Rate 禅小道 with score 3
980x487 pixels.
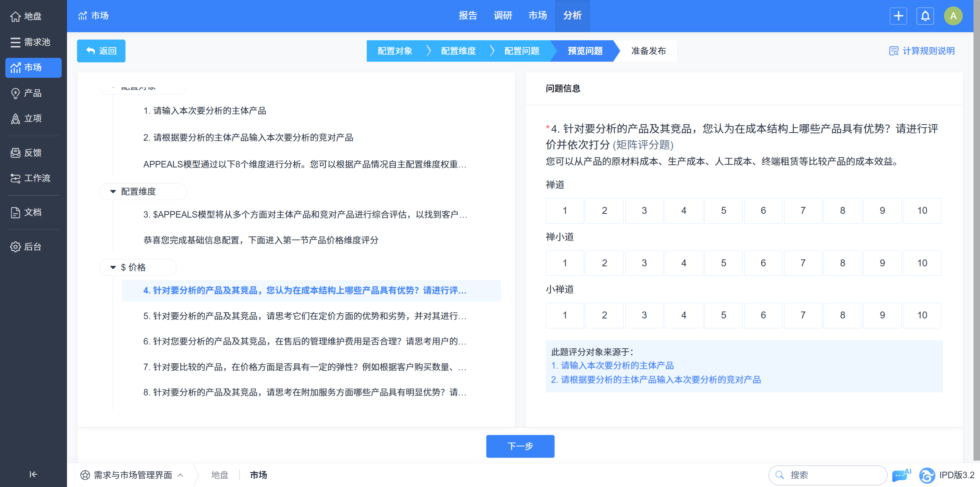[x=644, y=263]
